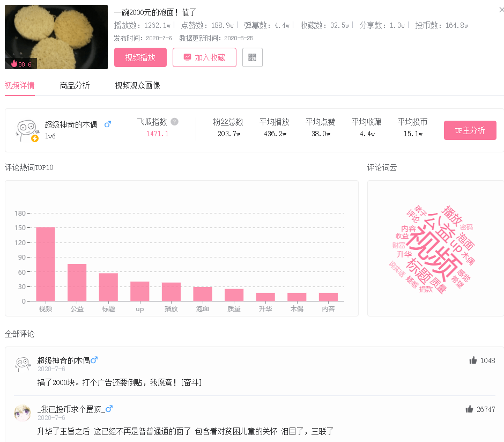
Task: Click the male gender icon beside 超级神奇的木偶 profile
Action: 108,124
